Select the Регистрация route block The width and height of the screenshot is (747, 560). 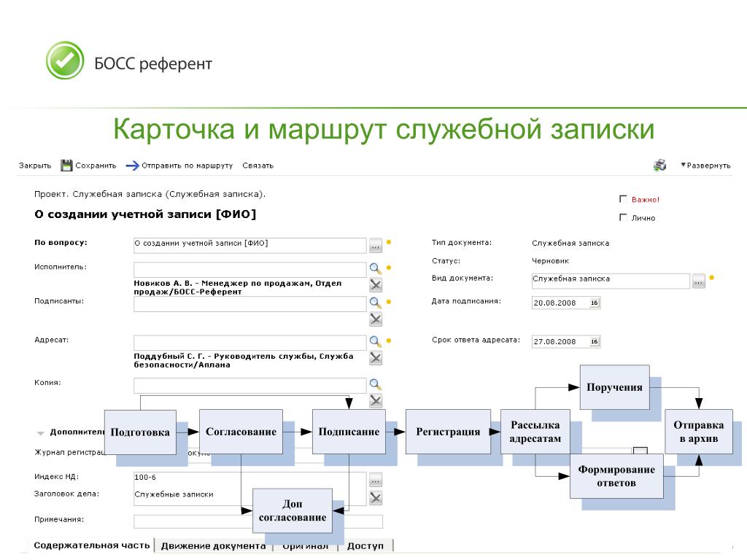pos(448,432)
